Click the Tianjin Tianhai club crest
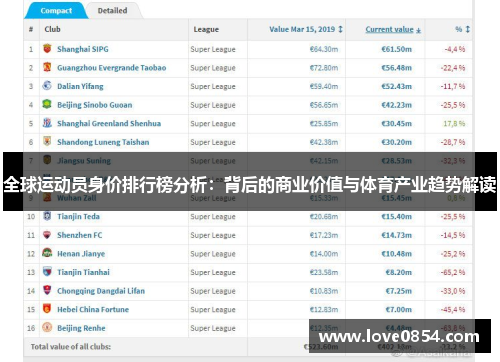Viewport: 500px width, 362px height. (x=47, y=272)
